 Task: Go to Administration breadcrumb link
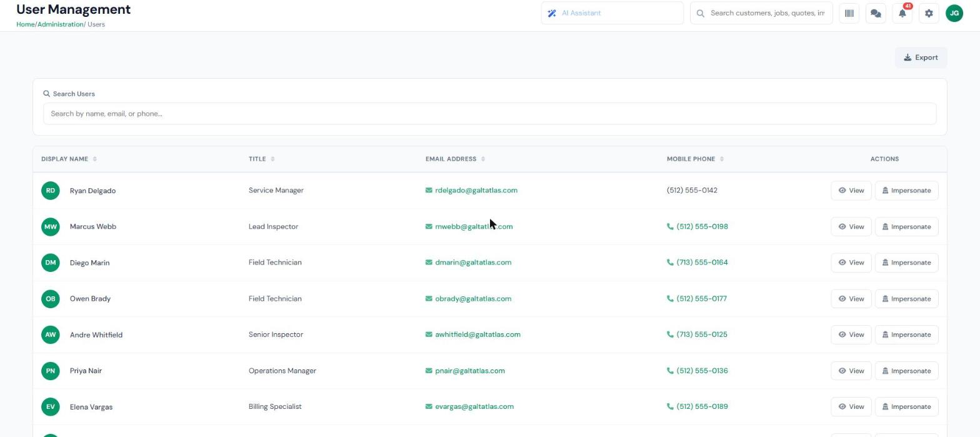click(60, 24)
